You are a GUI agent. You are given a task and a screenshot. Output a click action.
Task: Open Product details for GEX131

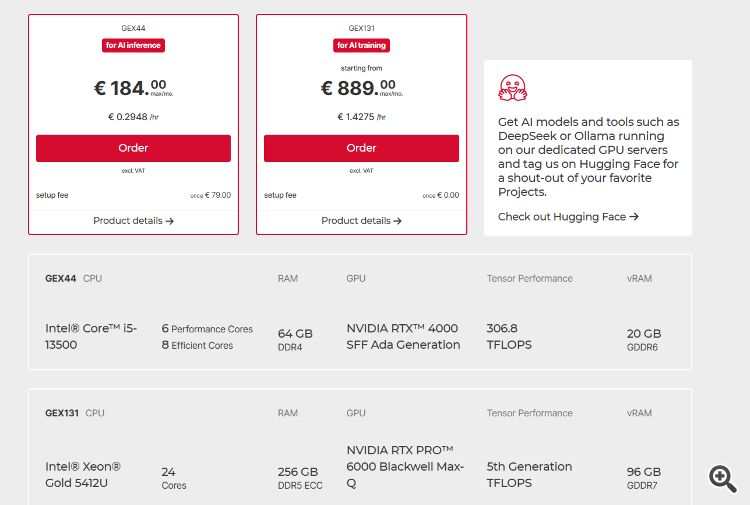tap(361, 220)
